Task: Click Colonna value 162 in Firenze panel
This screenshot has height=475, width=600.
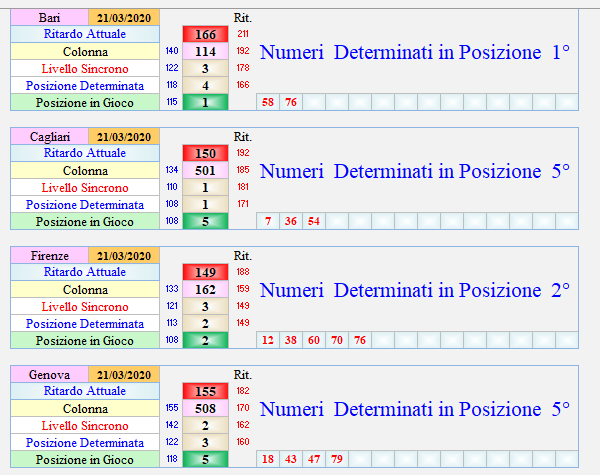Action: (205, 289)
